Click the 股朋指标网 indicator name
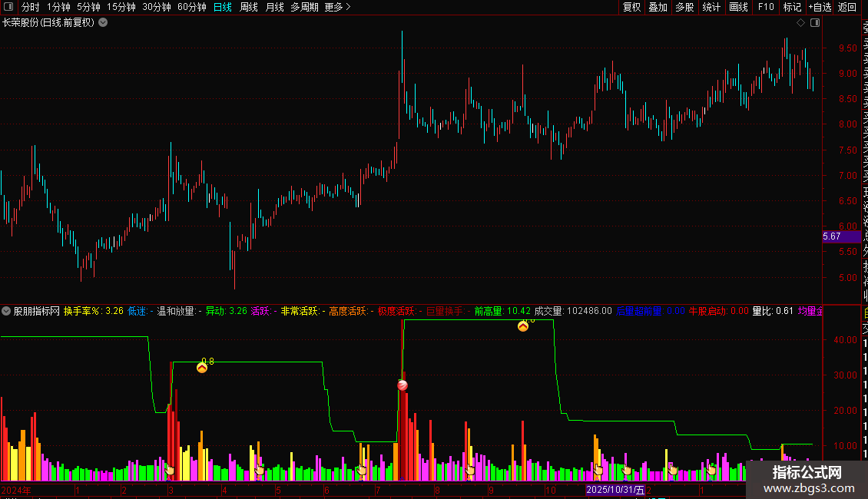This screenshot has height=499, width=868. (37, 311)
